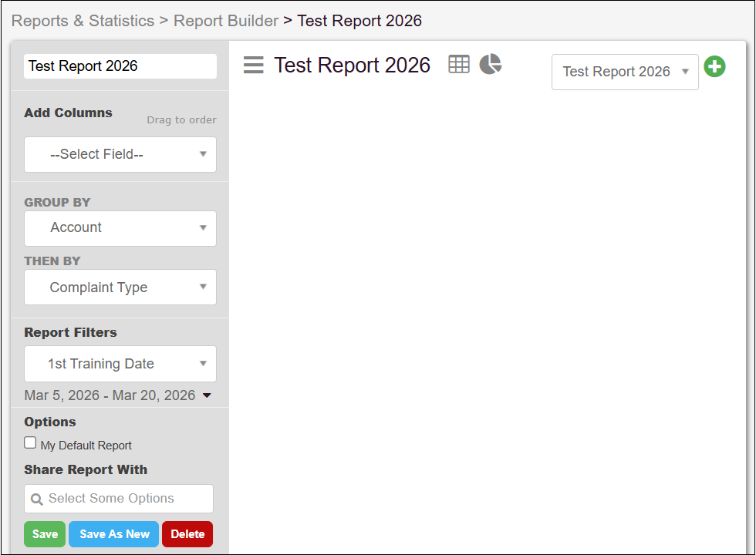Switch to table grid view icon

pos(458,64)
